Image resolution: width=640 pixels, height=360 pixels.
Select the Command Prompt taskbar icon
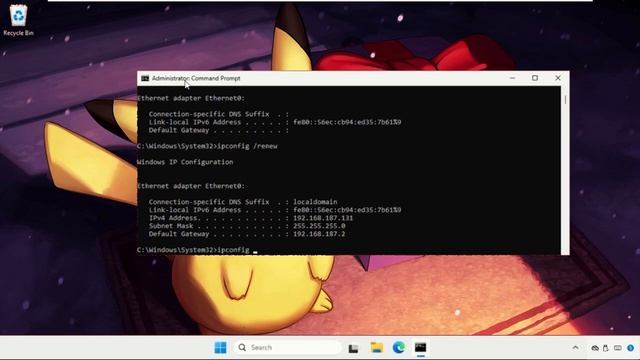tap(420, 347)
